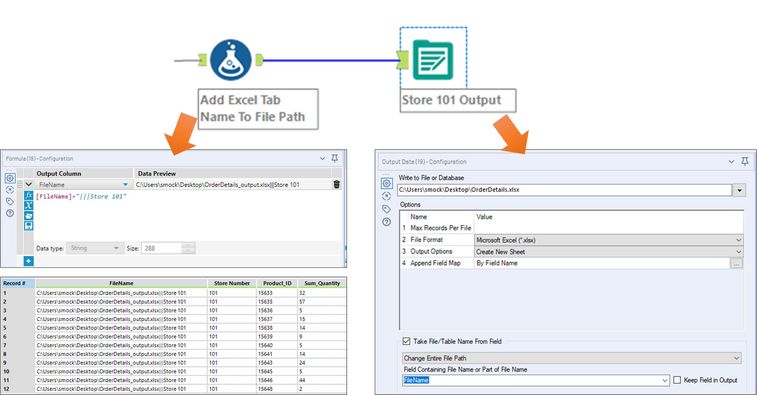Click the connection line between the tools
The height and width of the screenshot is (395, 757).
(x=330, y=60)
